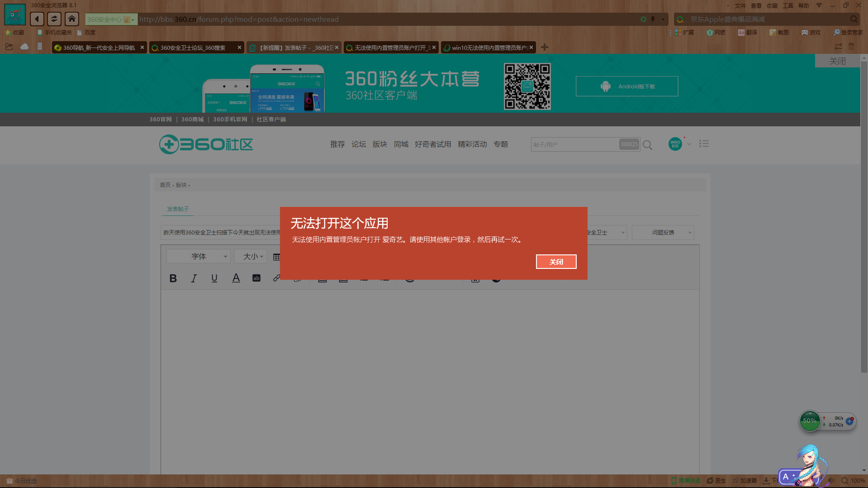Open the 360安全中心 certificate dropdown
Viewport: 868px width, 488px height.
[111, 19]
